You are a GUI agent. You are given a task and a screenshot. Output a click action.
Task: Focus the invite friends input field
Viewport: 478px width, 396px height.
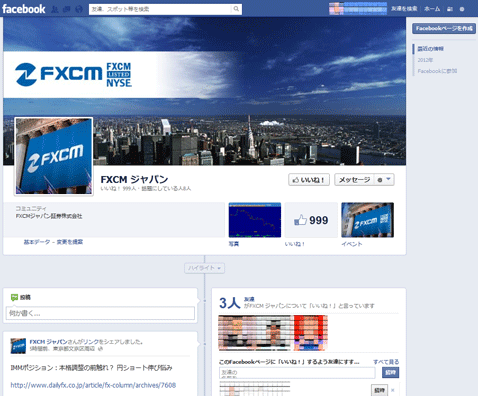297,373
